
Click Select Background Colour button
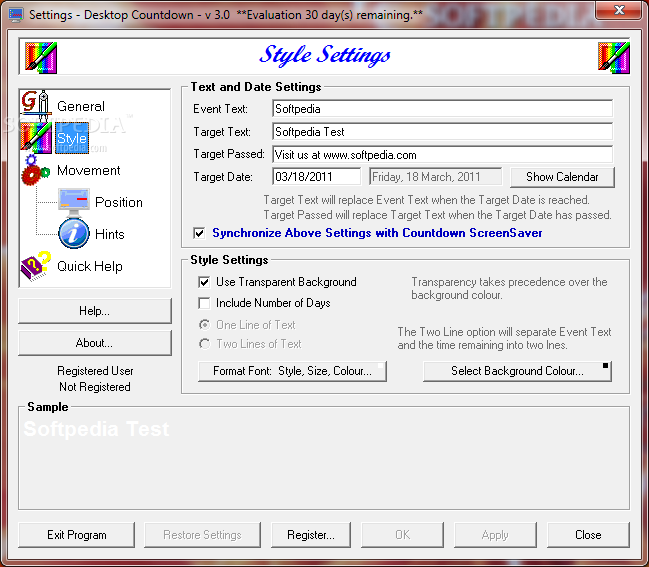click(517, 371)
